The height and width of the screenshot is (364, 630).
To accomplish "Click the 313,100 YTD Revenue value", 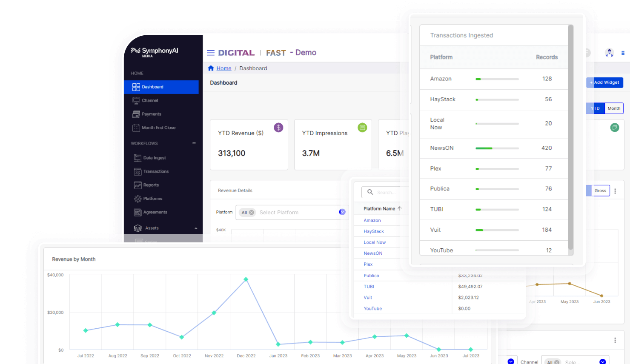I will pyautogui.click(x=232, y=153).
